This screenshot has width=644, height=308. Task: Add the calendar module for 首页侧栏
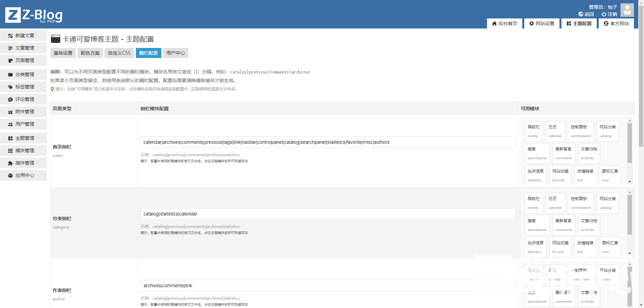tap(555, 131)
